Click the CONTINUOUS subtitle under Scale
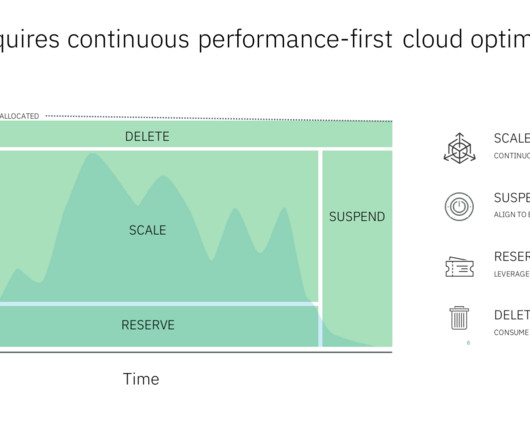The width and height of the screenshot is (530, 442). [x=512, y=156]
